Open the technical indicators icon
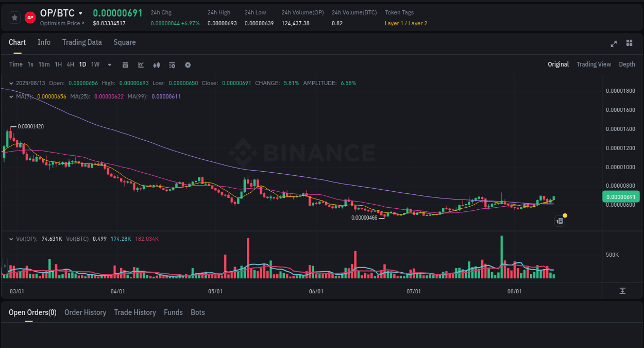Screen dimensions: 644x348 point(141,65)
